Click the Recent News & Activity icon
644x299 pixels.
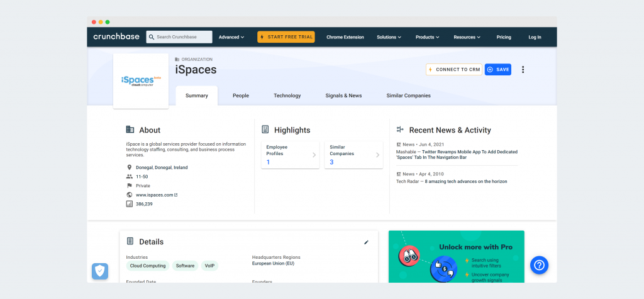pos(400,129)
